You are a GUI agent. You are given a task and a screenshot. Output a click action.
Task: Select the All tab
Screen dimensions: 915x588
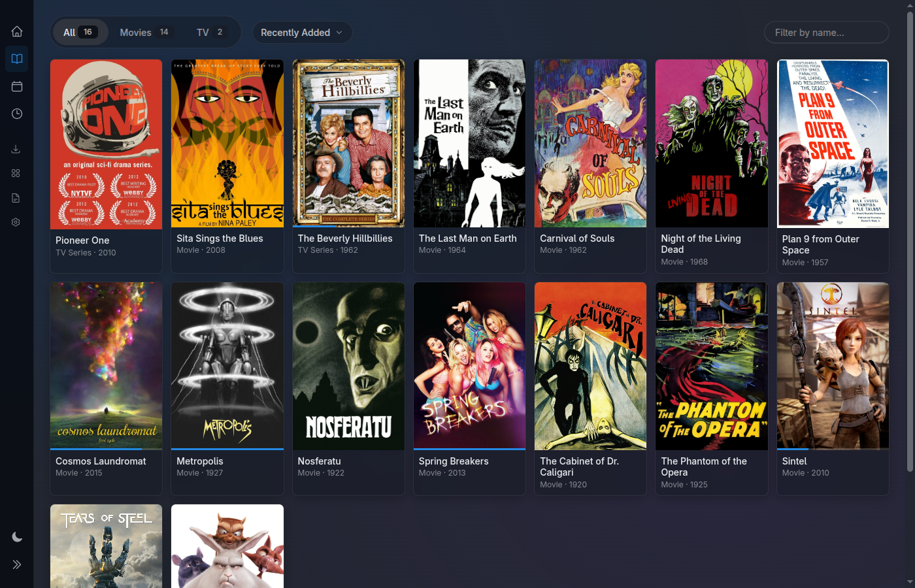(80, 32)
